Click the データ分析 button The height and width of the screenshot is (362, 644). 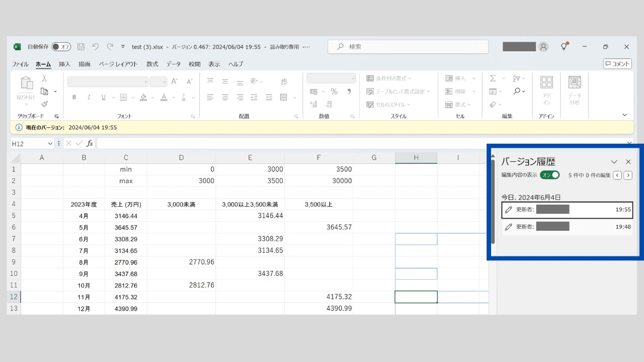(575, 90)
